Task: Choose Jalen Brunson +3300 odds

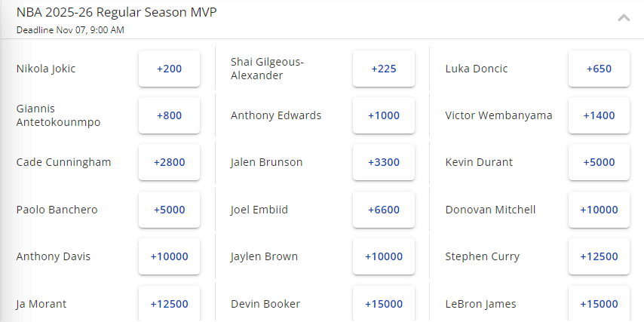Action: click(x=384, y=162)
